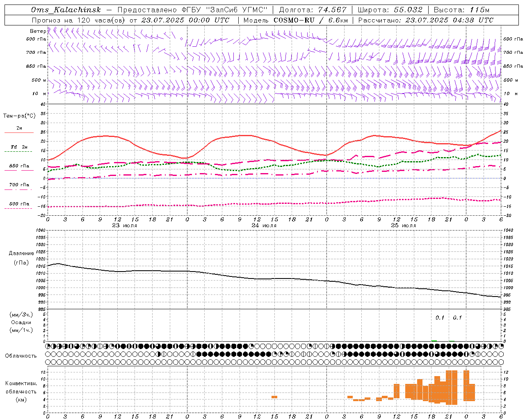Click the Облачность row label
The image size is (525, 420).
[21, 356]
